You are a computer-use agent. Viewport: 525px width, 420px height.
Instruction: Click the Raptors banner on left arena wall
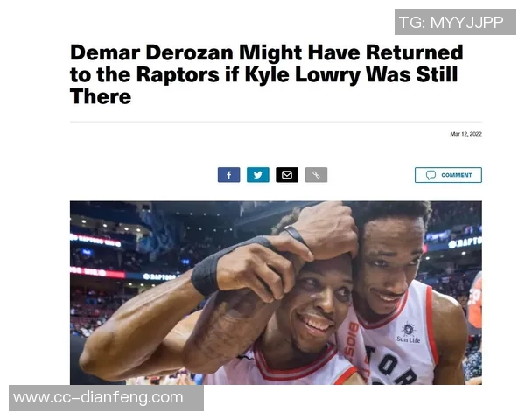click(159, 276)
